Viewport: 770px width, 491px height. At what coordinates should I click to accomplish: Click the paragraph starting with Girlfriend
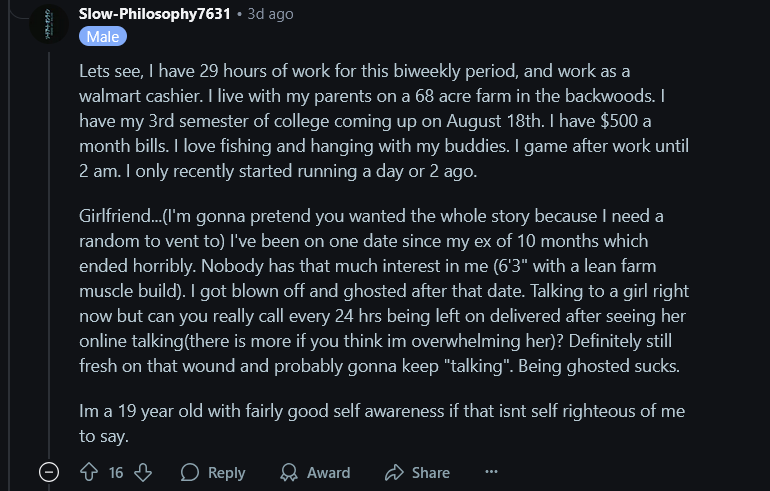[x=384, y=291]
